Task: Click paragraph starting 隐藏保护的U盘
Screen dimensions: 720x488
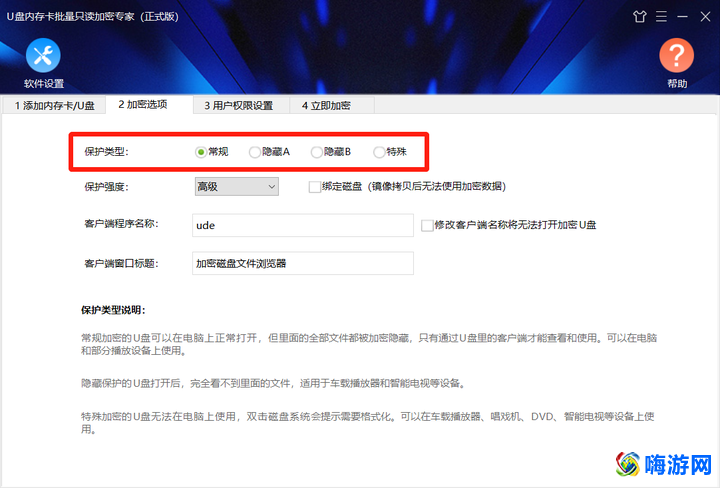Action: [x=274, y=383]
